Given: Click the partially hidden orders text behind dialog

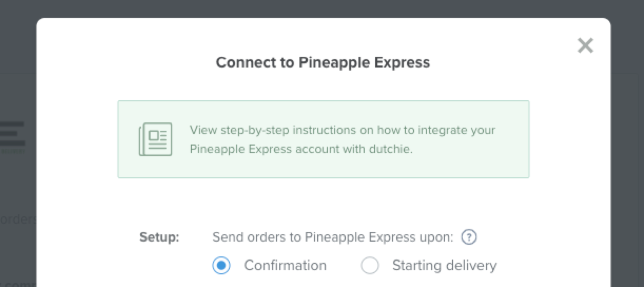Looking at the screenshot, I should click(x=18, y=219).
